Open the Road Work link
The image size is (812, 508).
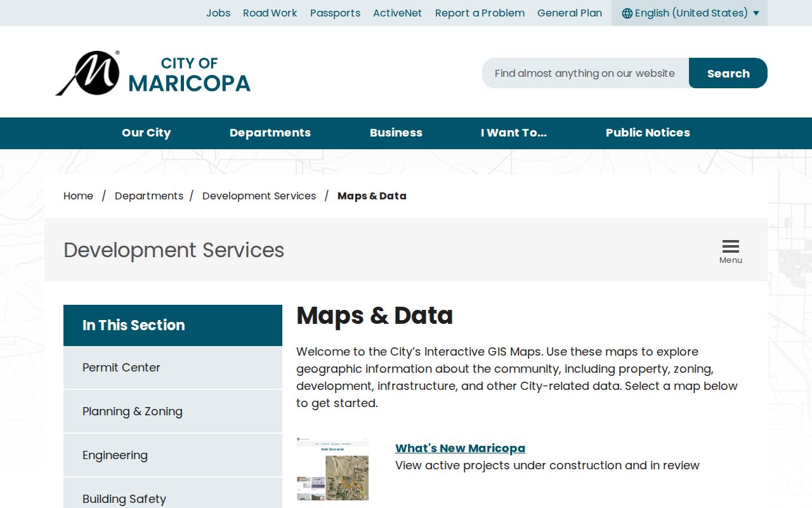pyautogui.click(x=270, y=13)
